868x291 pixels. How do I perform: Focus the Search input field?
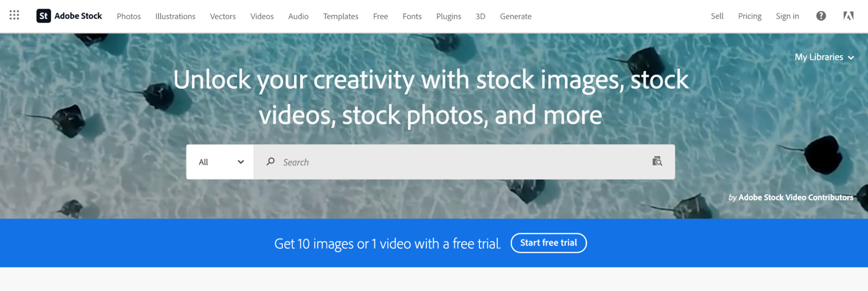(464, 162)
